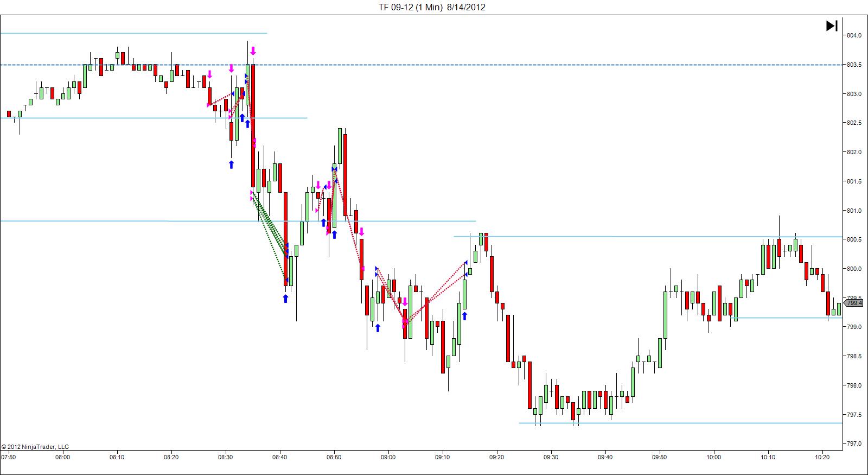The height and width of the screenshot is (475, 868).
Task: Click the blue buy arrow below the 08:41 low
Action: click(285, 299)
